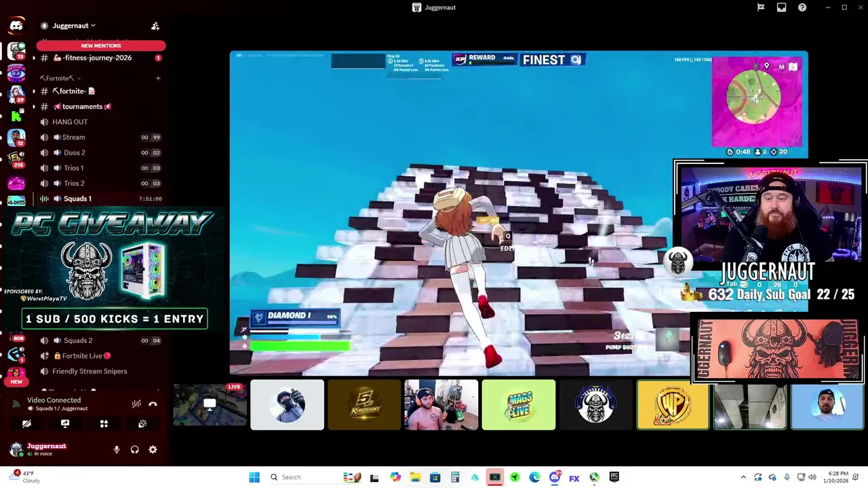Screen dimensions: 868x488
Task: Click the invite members icon beside Juggernaut
Action: pyautogui.click(x=155, y=26)
